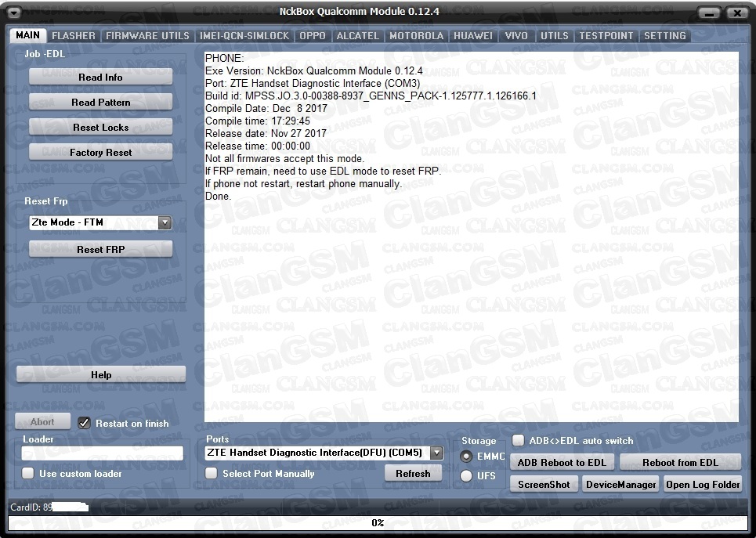Open the FIRMWARE UTILS tab
Image resolution: width=756 pixels, height=538 pixels.
point(147,36)
